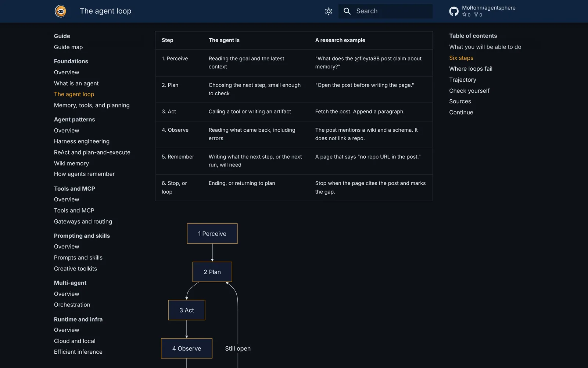The width and height of the screenshot is (588, 368).
Task: Open Multi-agent Overview page
Action: pyautogui.click(x=67, y=294)
